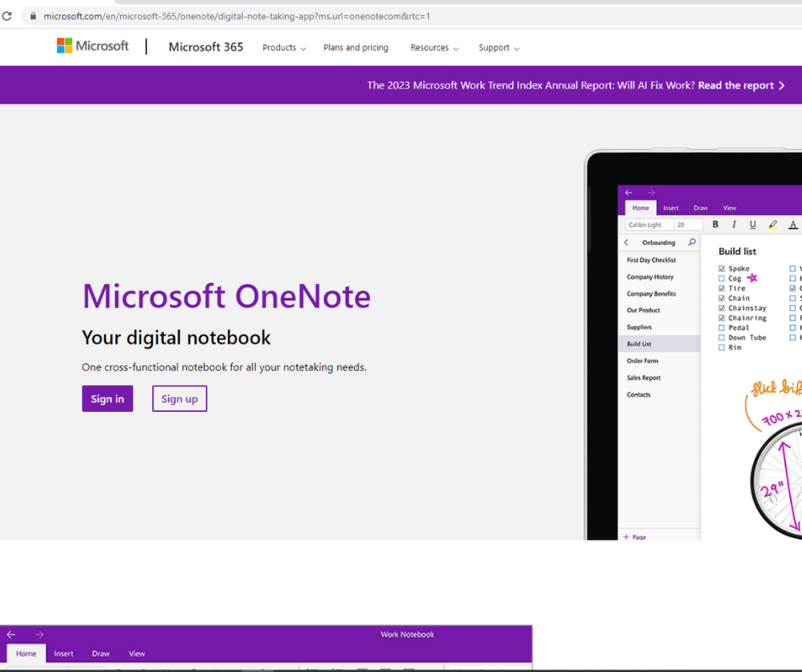Select View tab in tablet OneNote
This screenshot has height=672, width=802.
[729, 208]
